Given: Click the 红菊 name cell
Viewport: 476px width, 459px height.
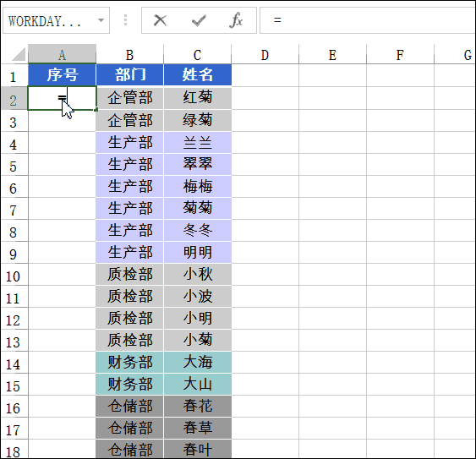Looking at the screenshot, I should coord(198,98).
